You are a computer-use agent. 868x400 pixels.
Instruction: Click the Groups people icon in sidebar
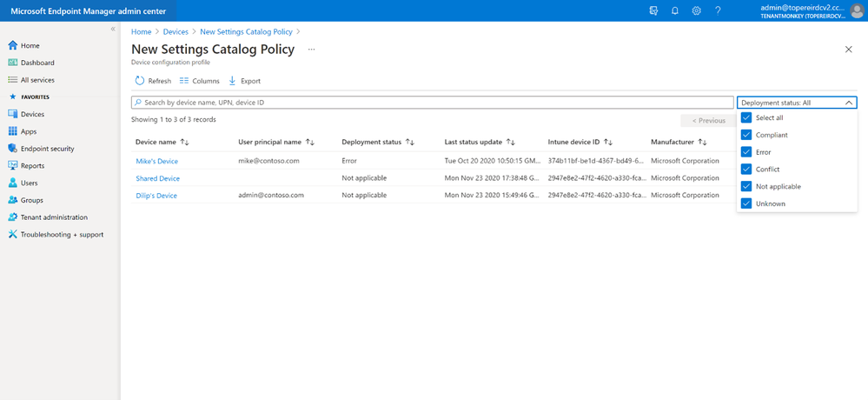pos(13,200)
